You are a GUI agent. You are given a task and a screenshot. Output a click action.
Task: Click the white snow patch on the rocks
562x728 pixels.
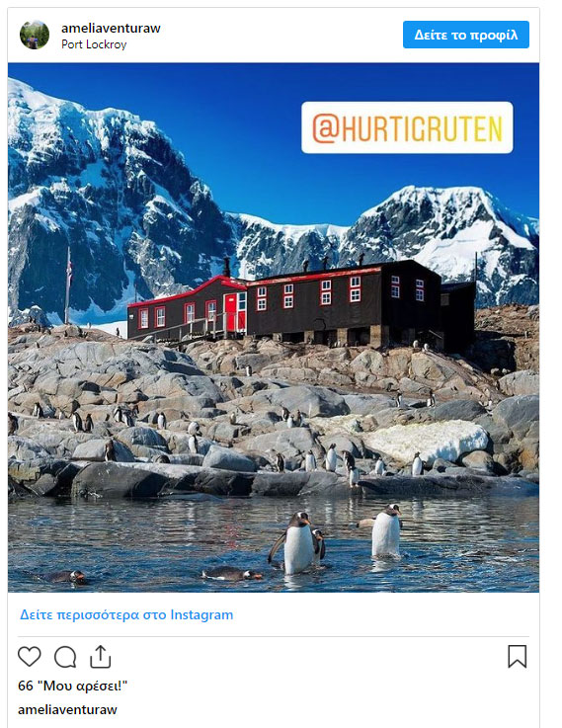(x=427, y=442)
